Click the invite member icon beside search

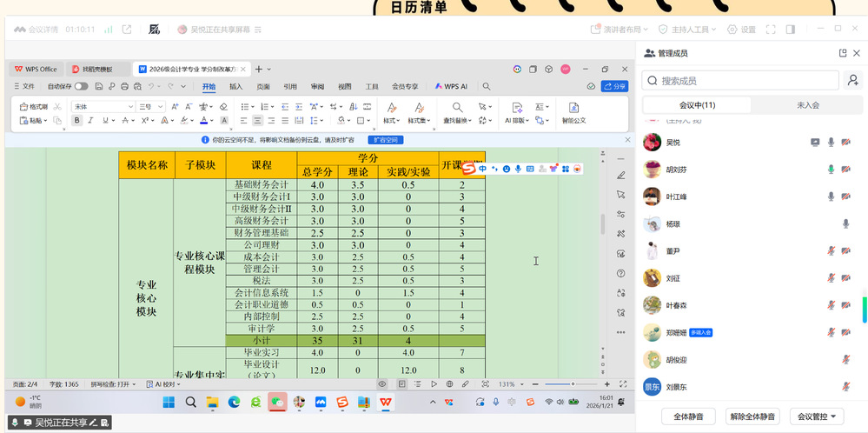click(x=853, y=81)
